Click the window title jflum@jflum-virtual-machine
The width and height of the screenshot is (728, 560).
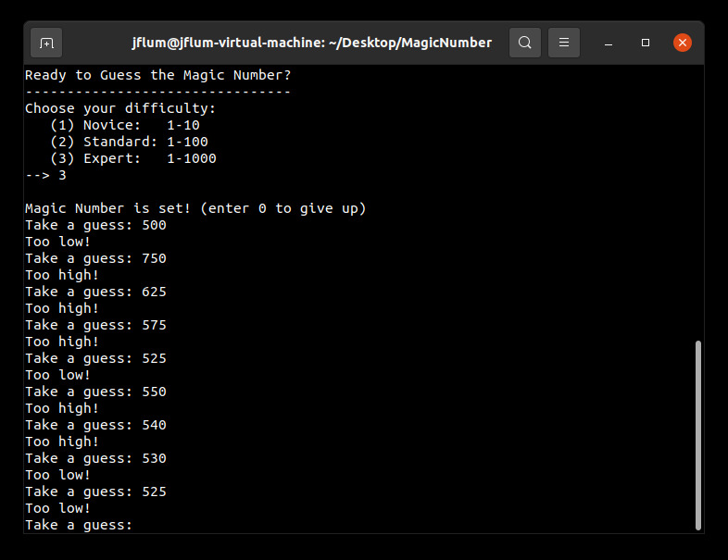click(x=310, y=43)
